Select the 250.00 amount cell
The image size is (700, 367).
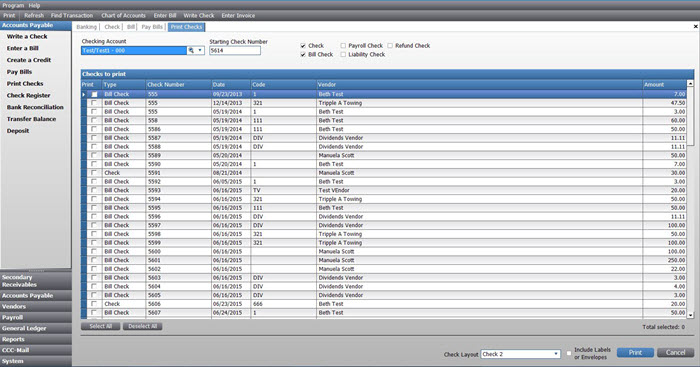664,260
